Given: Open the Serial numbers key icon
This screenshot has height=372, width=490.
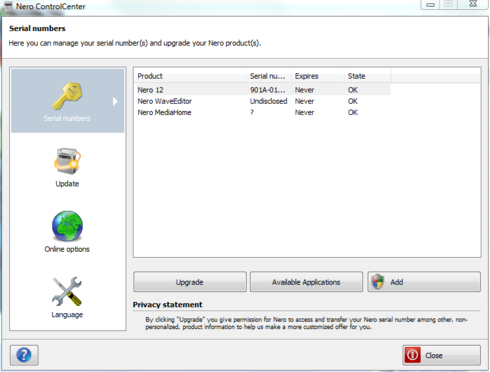Looking at the screenshot, I should 67,96.
